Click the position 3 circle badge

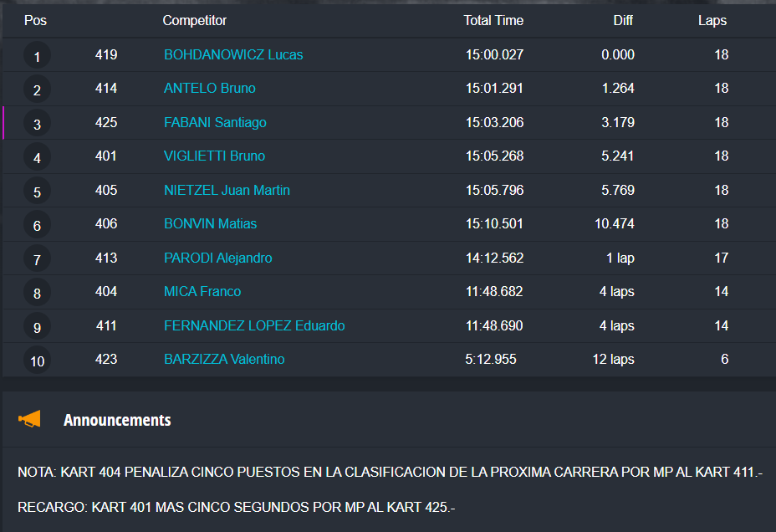tap(37, 125)
